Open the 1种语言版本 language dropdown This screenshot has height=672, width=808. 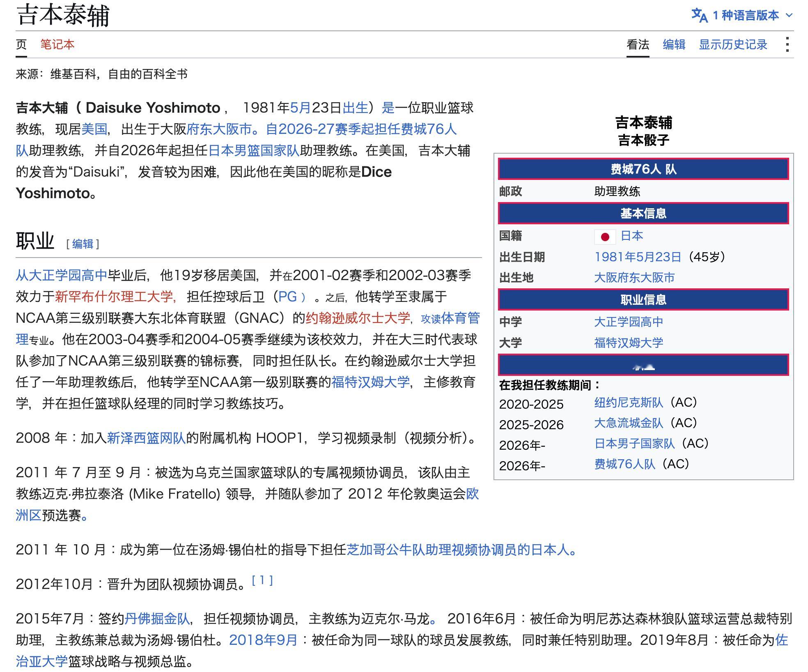tap(742, 16)
